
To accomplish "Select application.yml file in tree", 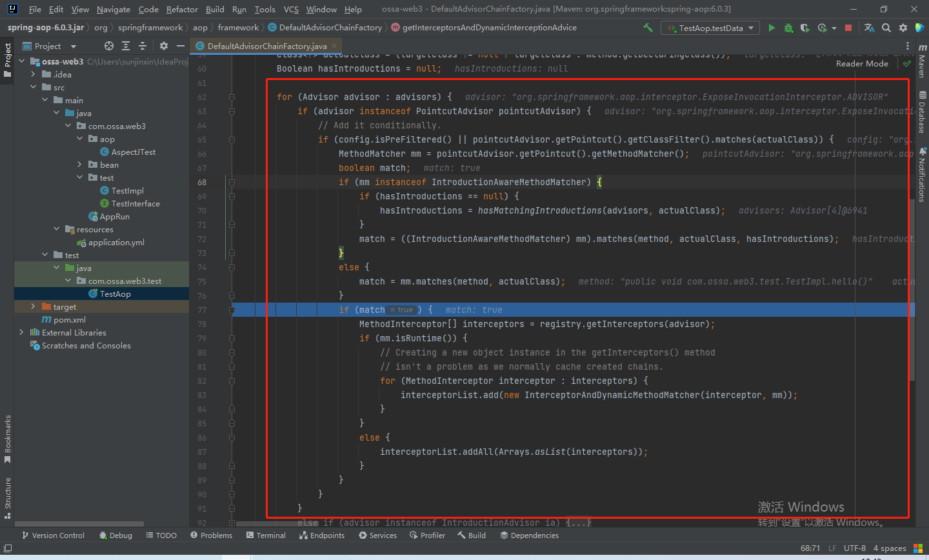I will point(116,242).
